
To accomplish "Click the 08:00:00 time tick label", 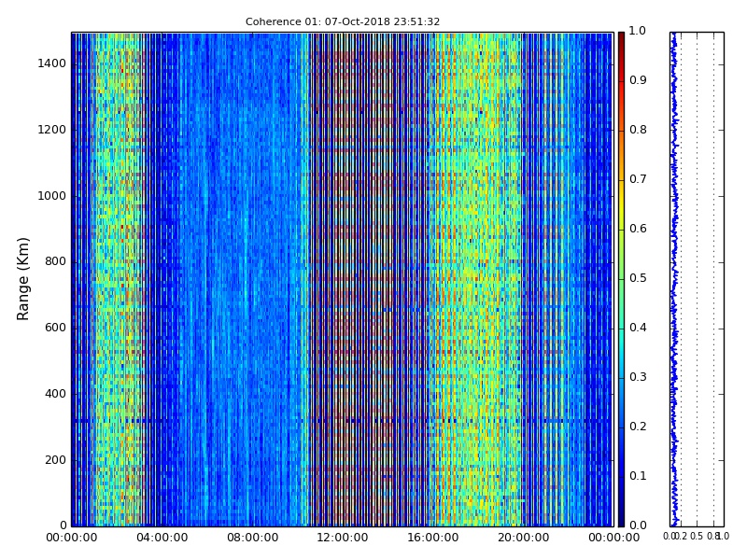I will click(252, 538).
